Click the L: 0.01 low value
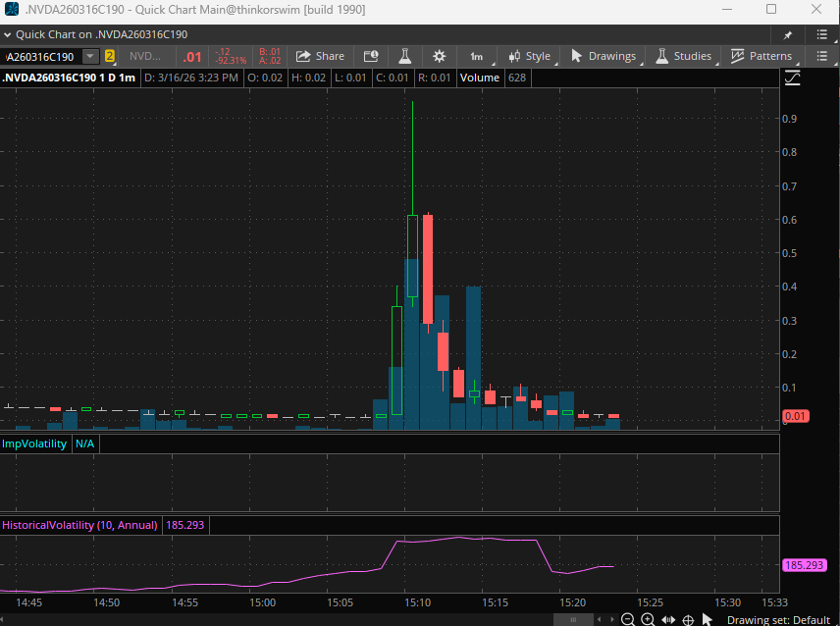 [350, 78]
